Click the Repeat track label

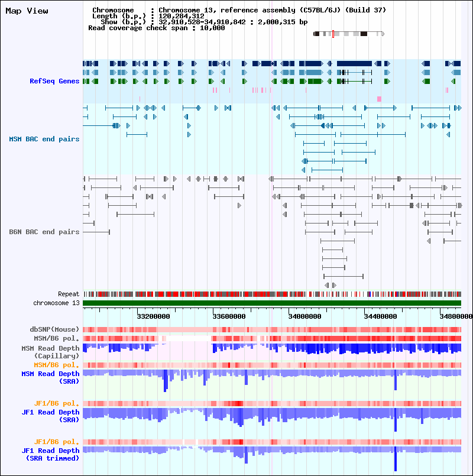[x=69, y=294]
